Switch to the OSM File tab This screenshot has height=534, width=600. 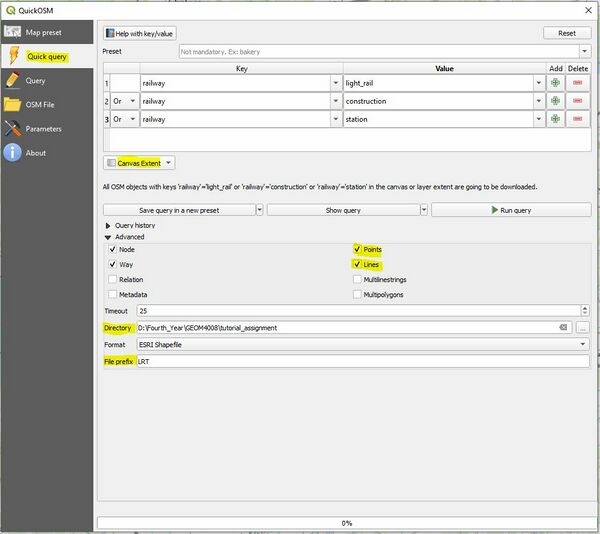(42, 105)
